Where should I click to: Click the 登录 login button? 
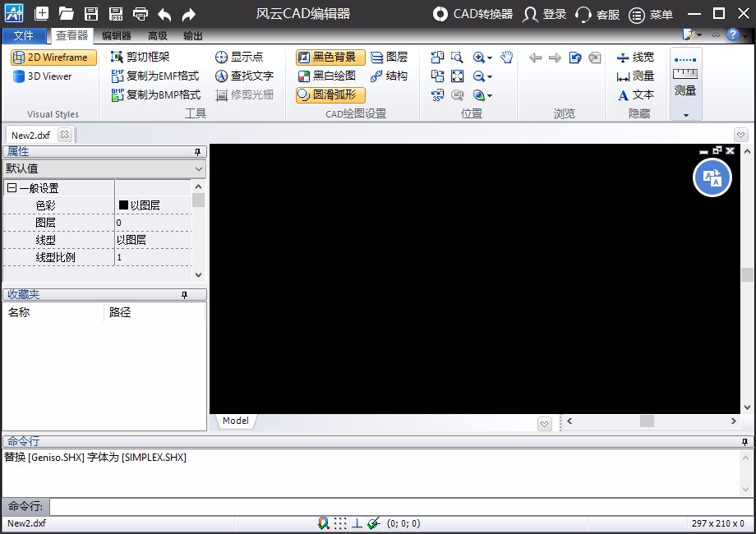[545, 14]
